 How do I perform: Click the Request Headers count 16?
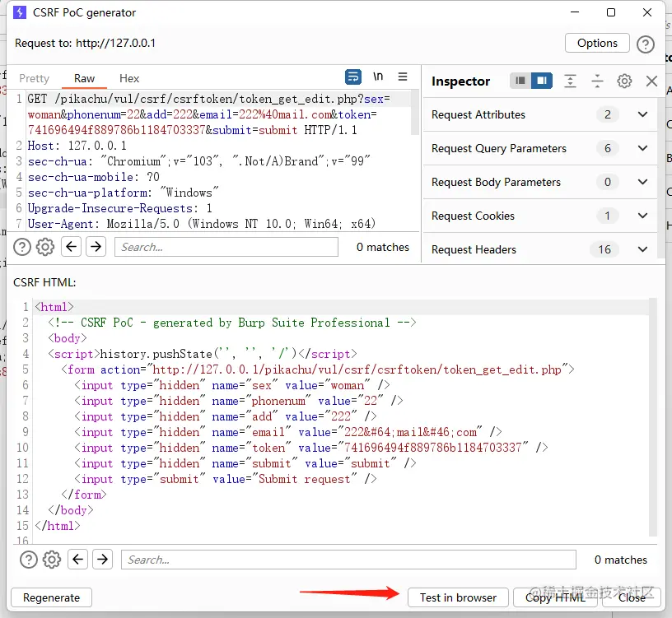pos(604,249)
